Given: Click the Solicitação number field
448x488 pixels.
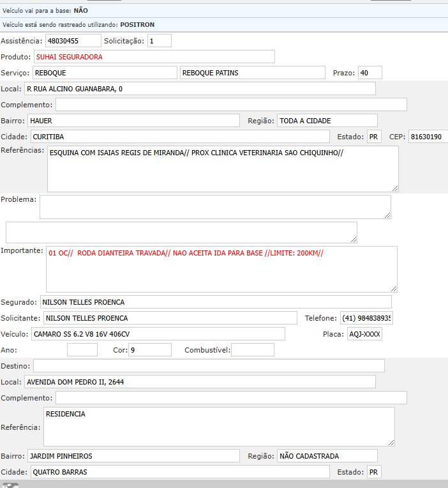Looking at the screenshot, I should pyautogui.click(x=159, y=41).
